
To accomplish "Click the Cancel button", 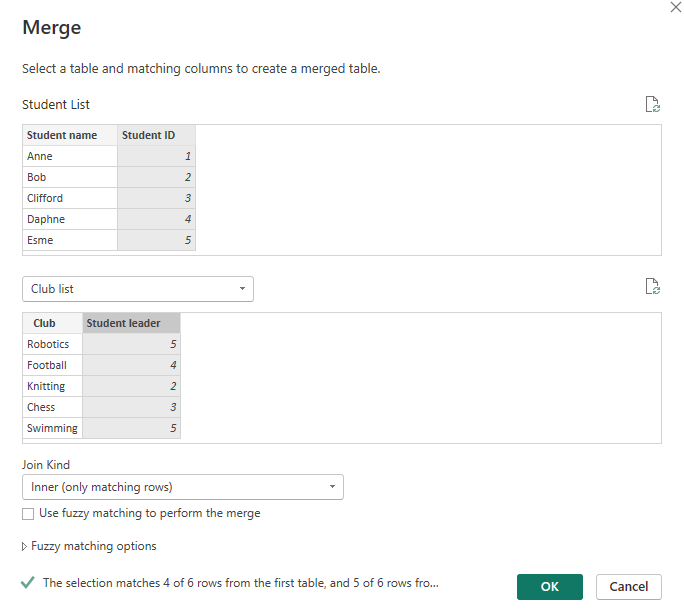I will (x=629, y=587).
